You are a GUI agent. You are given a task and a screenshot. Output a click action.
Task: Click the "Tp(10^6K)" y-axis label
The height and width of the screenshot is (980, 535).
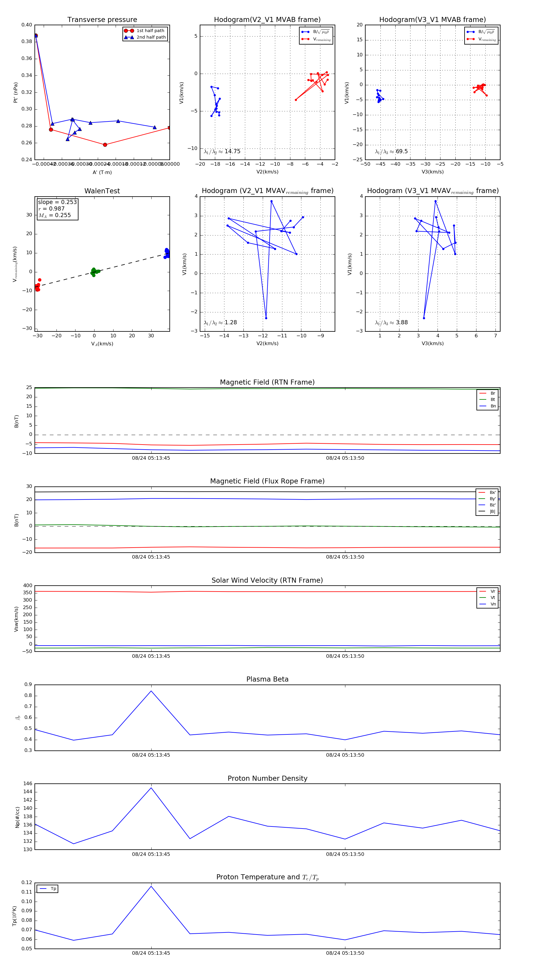pos(15,916)
